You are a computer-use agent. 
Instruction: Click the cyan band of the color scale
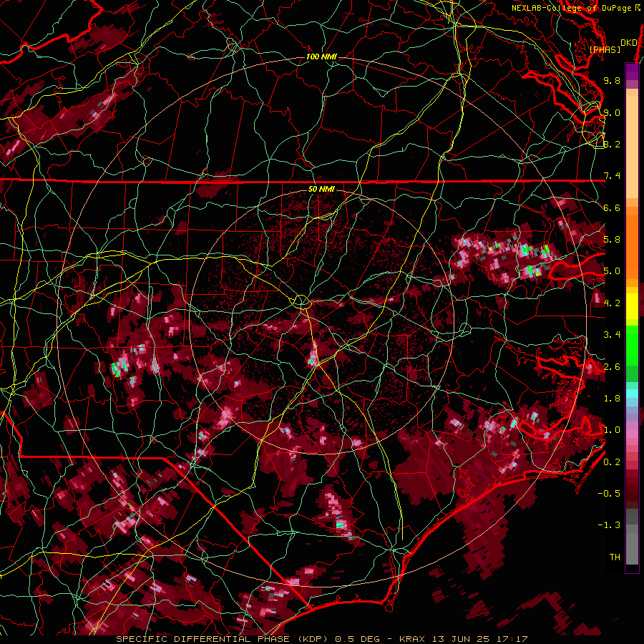[x=632, y=394]
